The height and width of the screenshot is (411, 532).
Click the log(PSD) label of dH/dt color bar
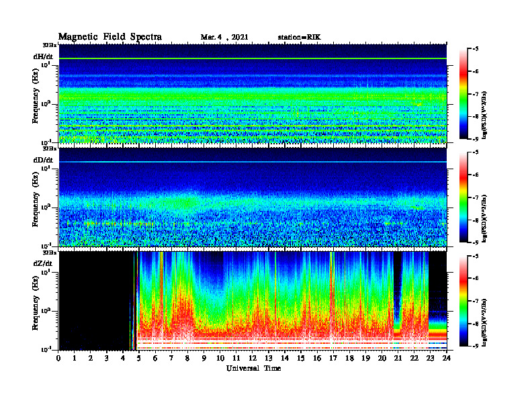[484, 115]
